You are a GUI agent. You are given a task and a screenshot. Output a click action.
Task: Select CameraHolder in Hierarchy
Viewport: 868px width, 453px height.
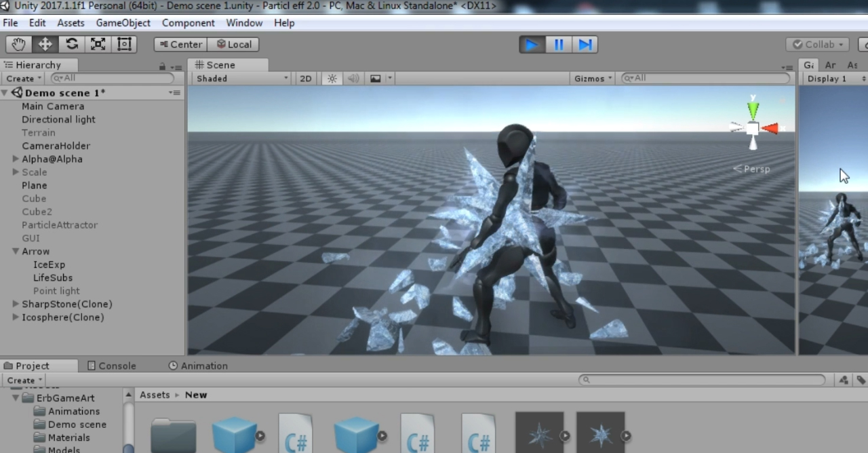point(56,146)
